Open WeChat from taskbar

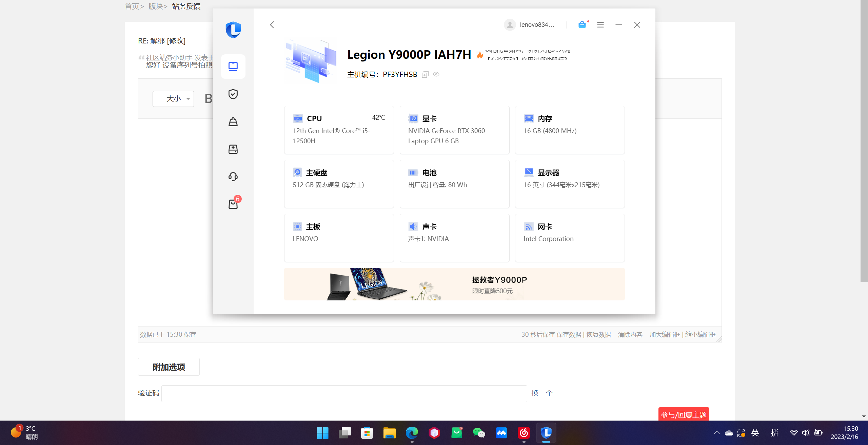[479, 433]
